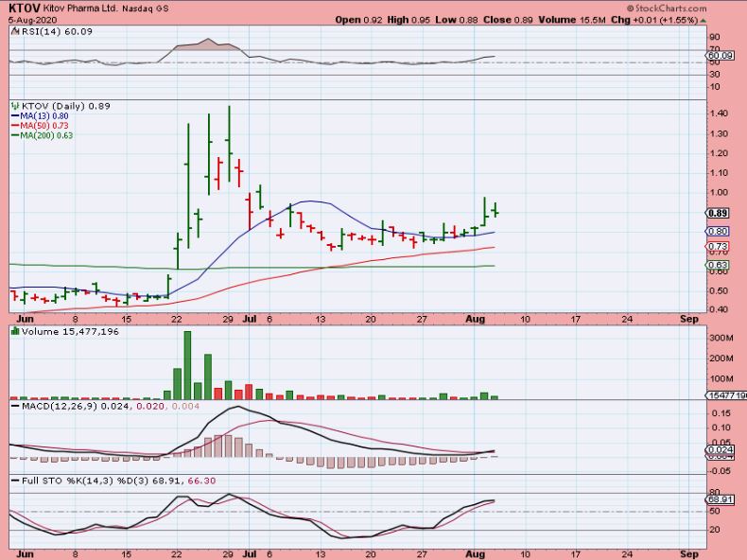This screenshot has width=747, height=560.
Task: Click the green bars icon before Volume
Action: [x=15, y=331]
